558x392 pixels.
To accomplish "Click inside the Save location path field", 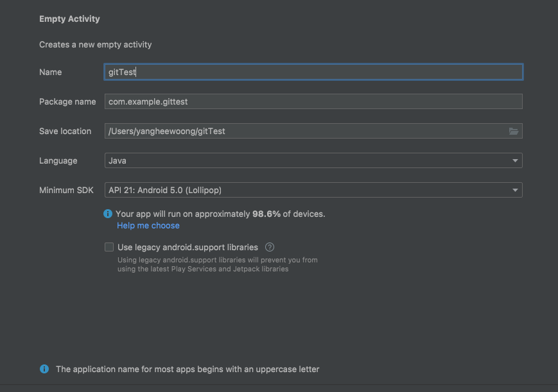I will (302, 132).
